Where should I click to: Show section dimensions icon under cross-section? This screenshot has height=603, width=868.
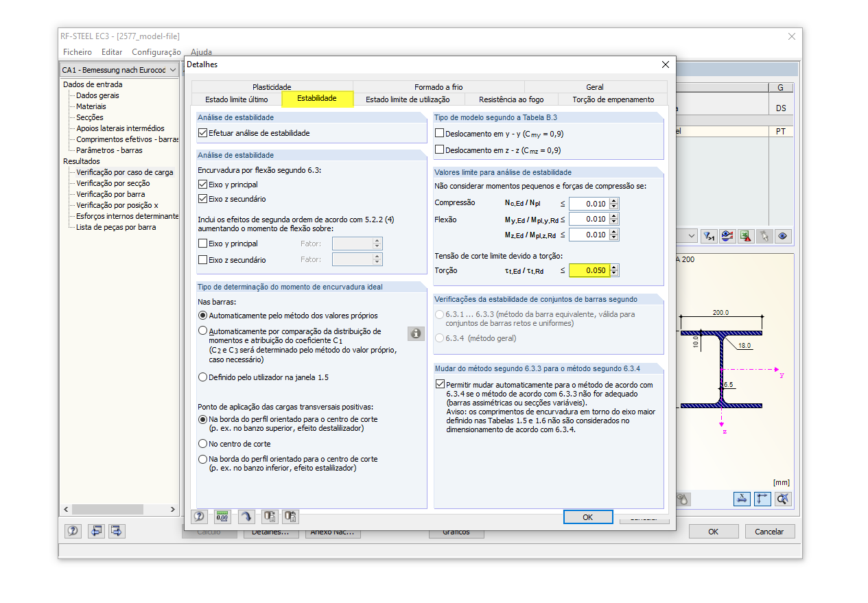pos(742,499)
